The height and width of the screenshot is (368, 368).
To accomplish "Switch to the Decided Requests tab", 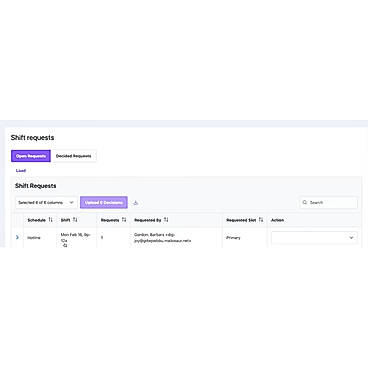I will coord(74,156).
